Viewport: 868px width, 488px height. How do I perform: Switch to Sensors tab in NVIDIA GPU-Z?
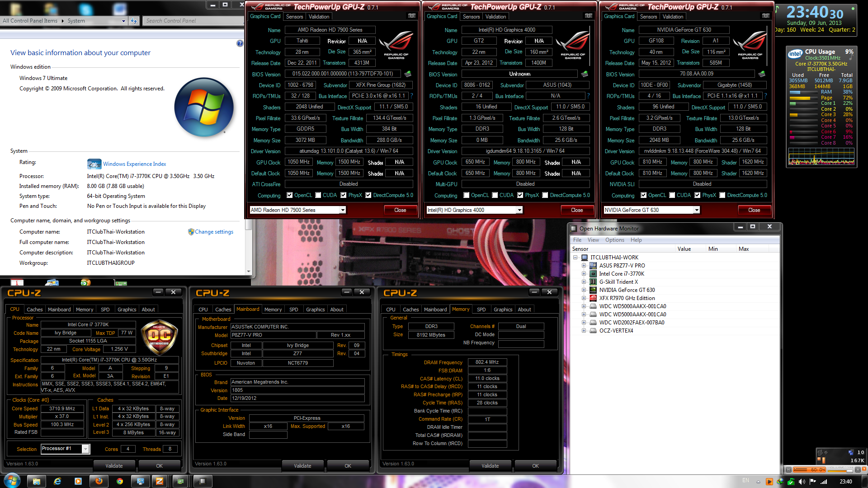[x=648, y=17]
